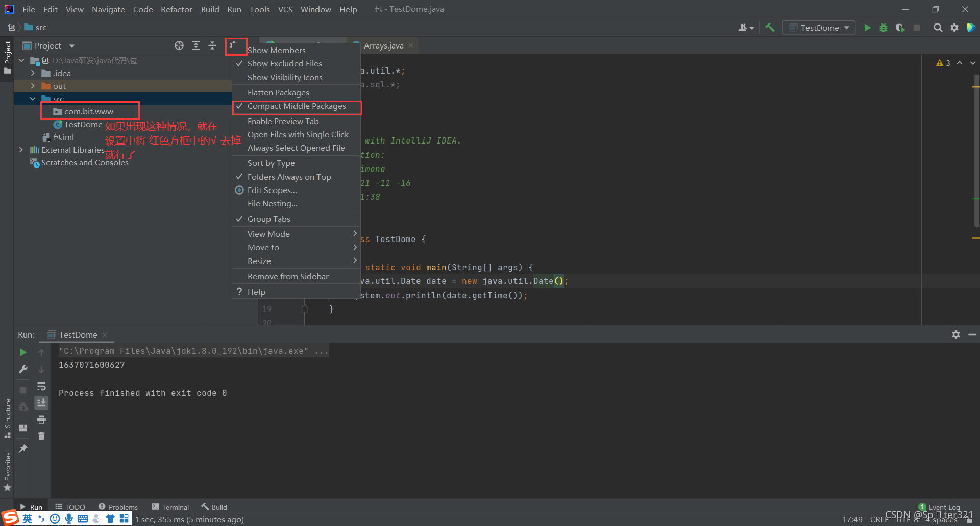Image resolution: width=980 pixels, height=526 pixels.
Task: Open the Build tool window
Action: point(214,507)
